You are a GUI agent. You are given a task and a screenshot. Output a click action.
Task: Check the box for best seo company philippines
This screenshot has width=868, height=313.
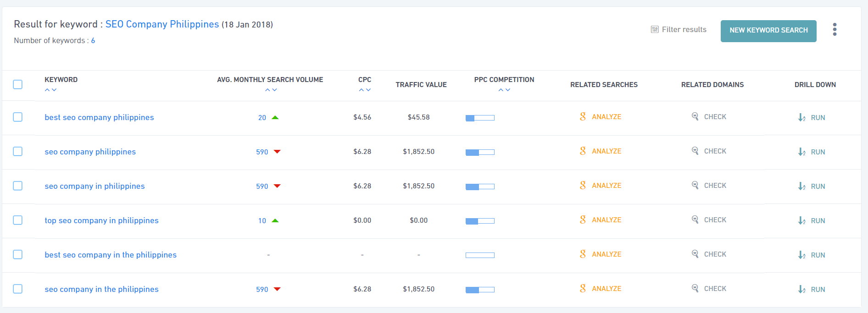click(x=18, y=117)
